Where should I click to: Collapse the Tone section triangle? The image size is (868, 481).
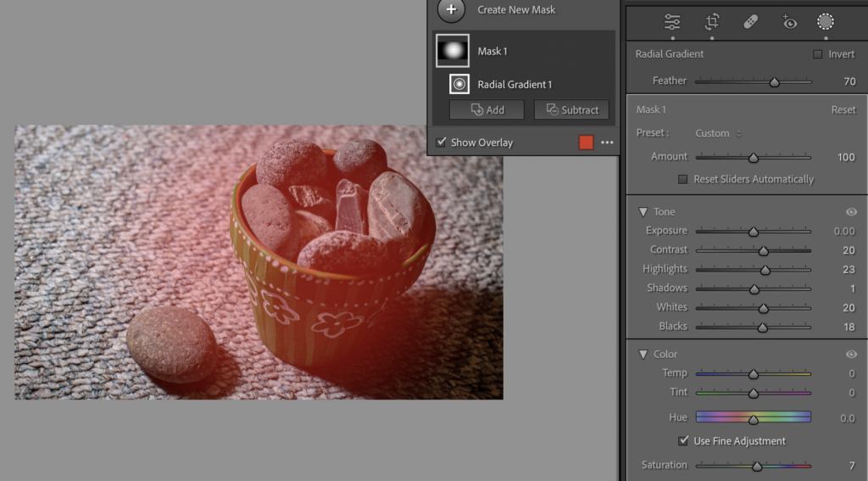pos(643,212)
